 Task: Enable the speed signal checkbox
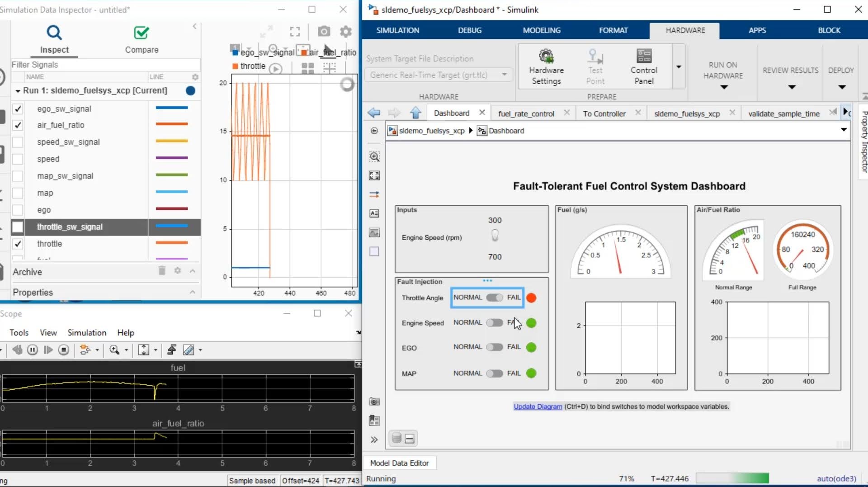point(18,159)
